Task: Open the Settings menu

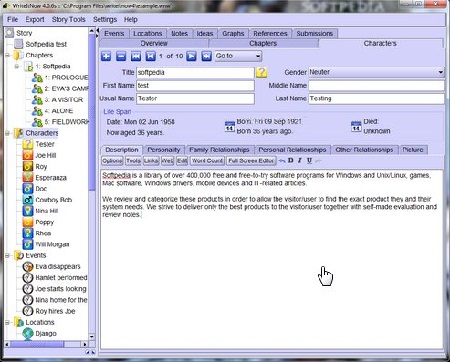Action: 105,20
